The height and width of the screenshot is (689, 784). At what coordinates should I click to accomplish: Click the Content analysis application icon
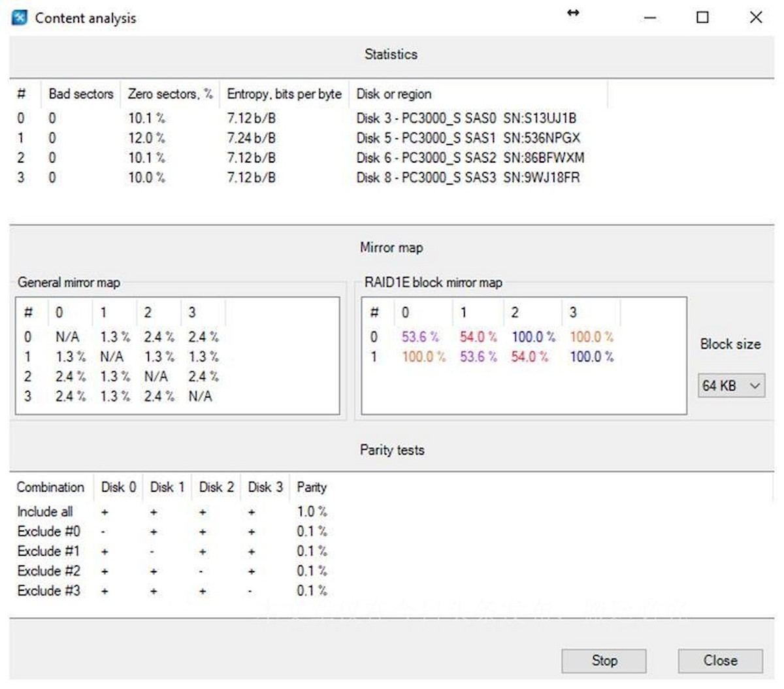[x=20, y=18]
